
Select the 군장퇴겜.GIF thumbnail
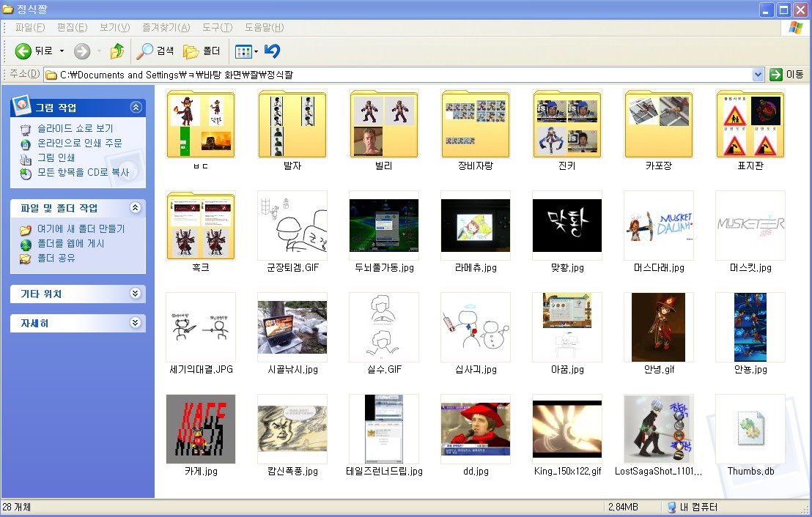(292, 226)
